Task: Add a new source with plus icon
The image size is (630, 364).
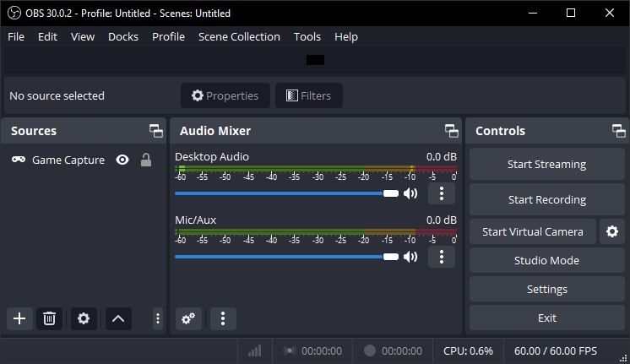Action: click(19, 318)
